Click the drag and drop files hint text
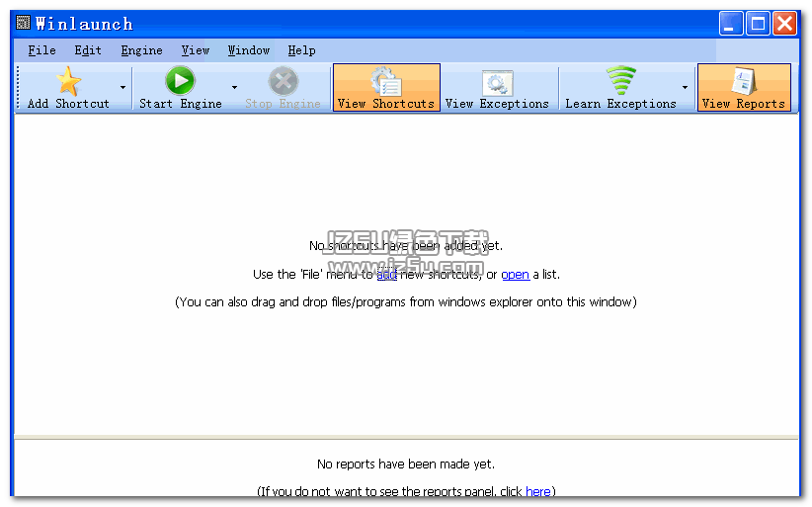Image resolution: width=812 pixels, height=507 pixels. tap(405, 301)
